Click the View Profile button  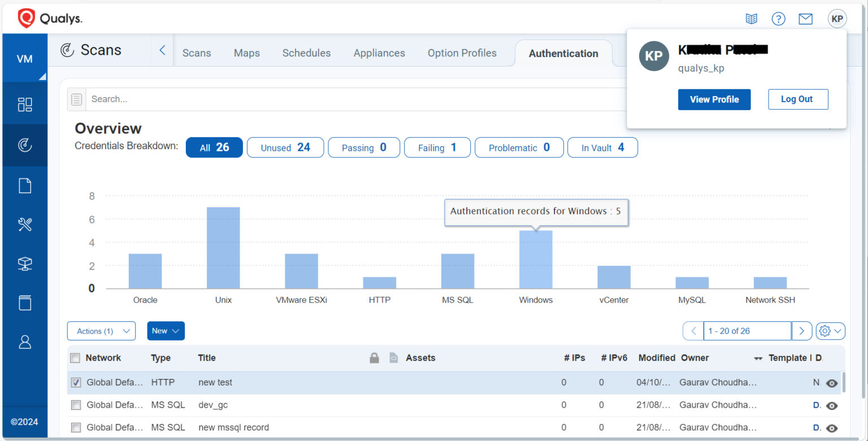(714, 99)
